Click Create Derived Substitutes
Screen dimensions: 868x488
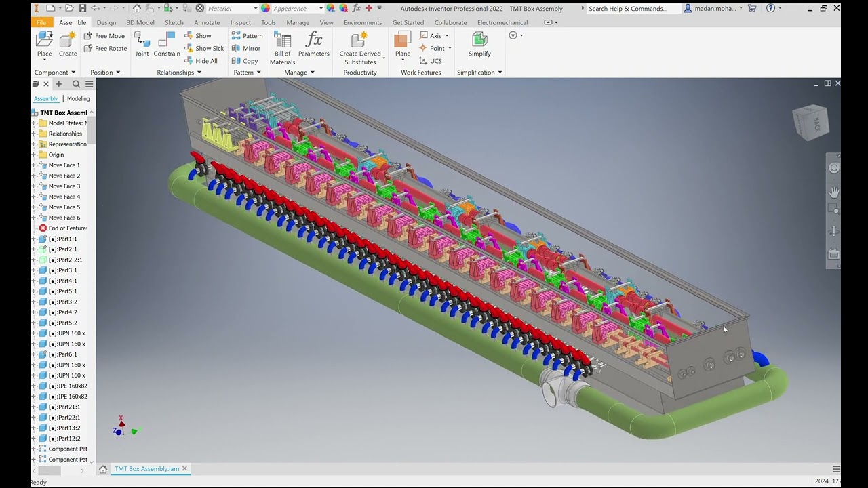[x=360, y=48]
